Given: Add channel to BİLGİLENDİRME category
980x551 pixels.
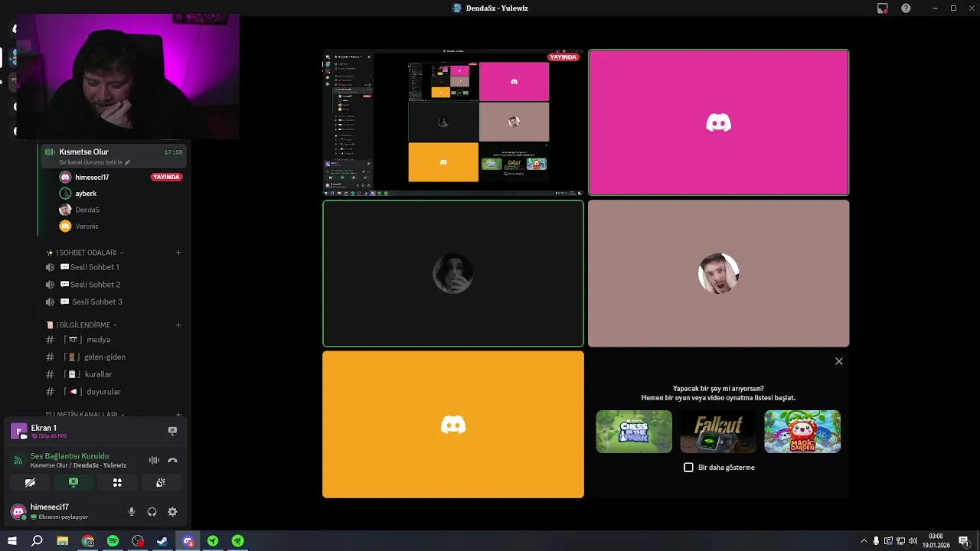Looking at the screenshot, I should (178, 324).
